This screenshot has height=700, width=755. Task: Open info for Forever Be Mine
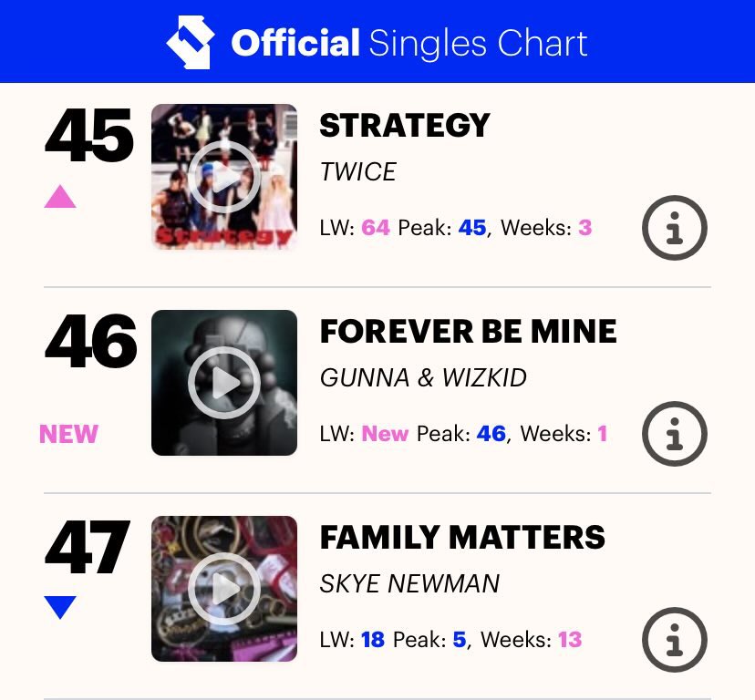pyautogui.click(x=674, y=434)
